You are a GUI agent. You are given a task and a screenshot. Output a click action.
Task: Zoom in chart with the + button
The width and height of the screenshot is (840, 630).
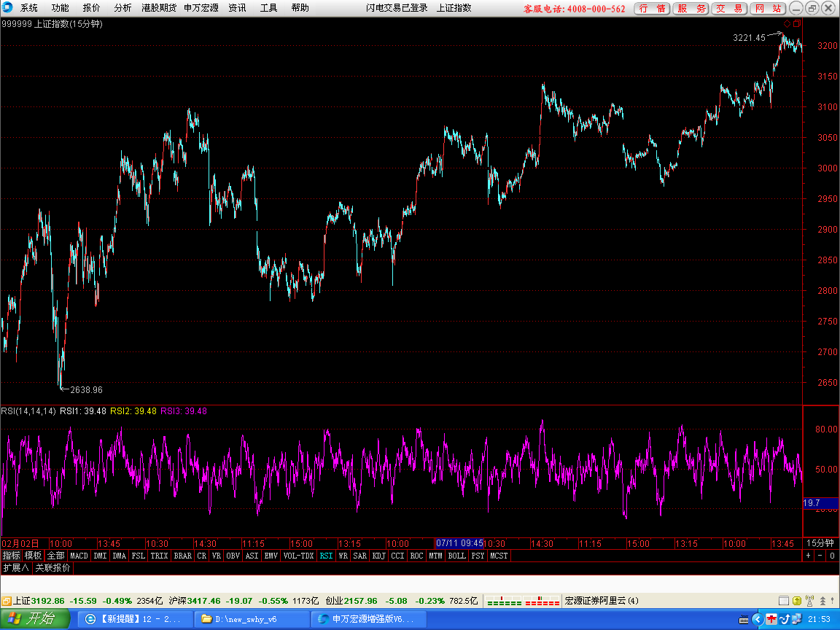click(x=809, y=556)
